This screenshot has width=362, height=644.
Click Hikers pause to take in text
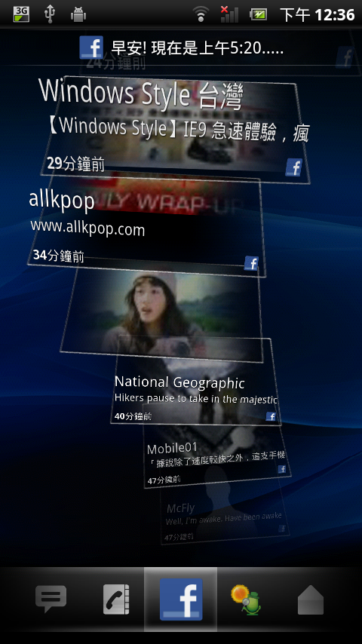(x=196, y=398)
